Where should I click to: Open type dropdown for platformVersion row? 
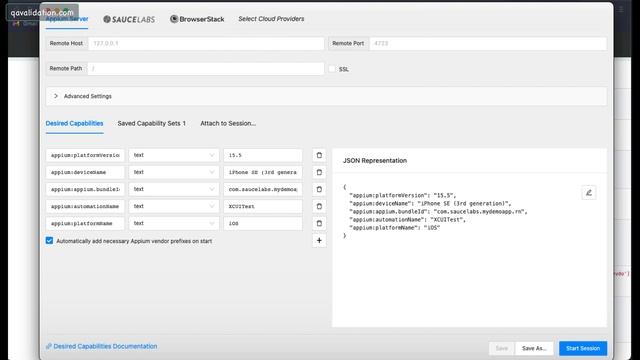[x=174, y=155]
